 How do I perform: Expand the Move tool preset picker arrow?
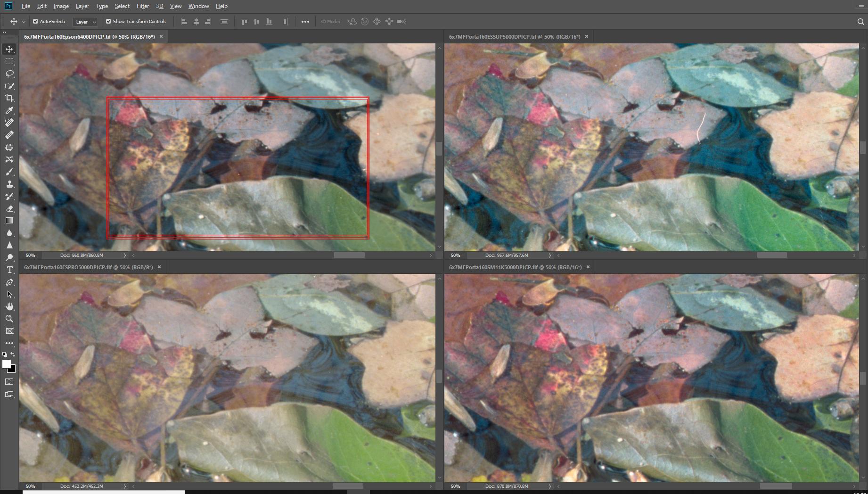point(24,22)
